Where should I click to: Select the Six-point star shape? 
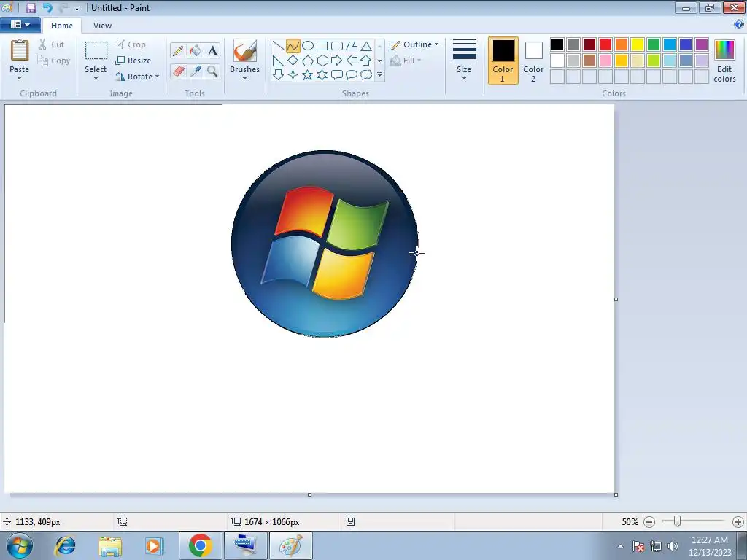pos(322,75)
